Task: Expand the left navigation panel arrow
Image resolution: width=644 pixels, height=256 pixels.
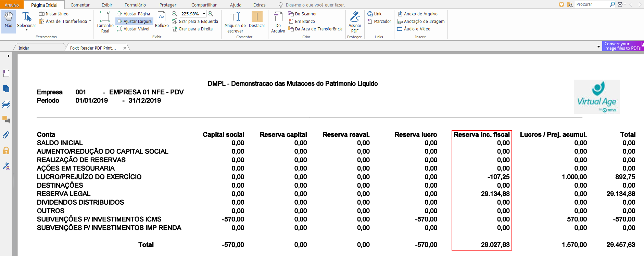Action: coord(9,56)
